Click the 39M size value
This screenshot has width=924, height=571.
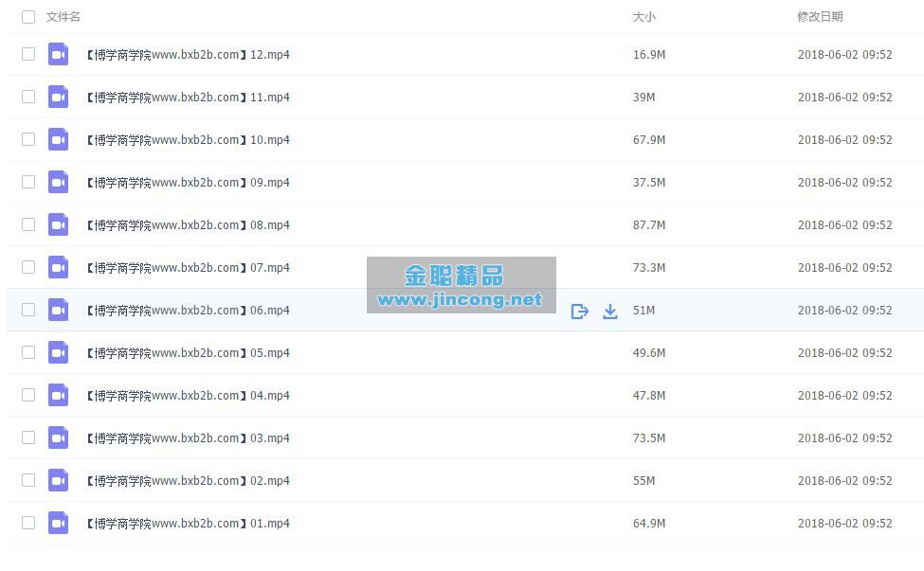point(643,98)
